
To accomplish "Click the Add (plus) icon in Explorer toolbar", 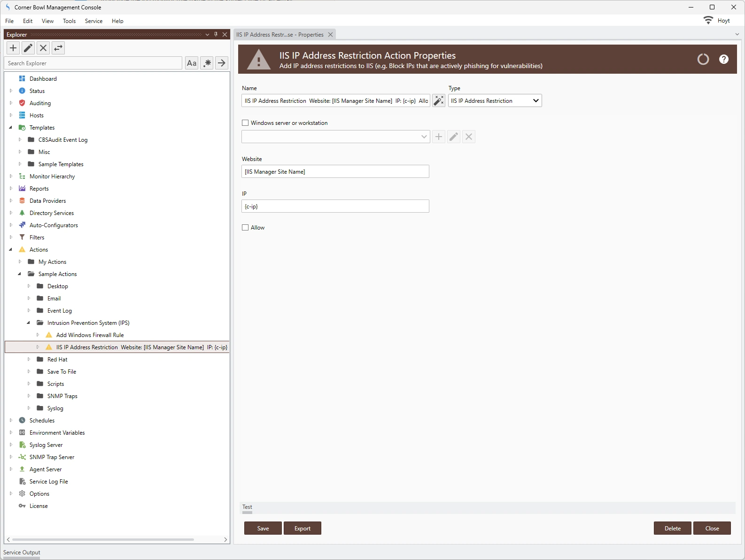I will coord(13,48).
